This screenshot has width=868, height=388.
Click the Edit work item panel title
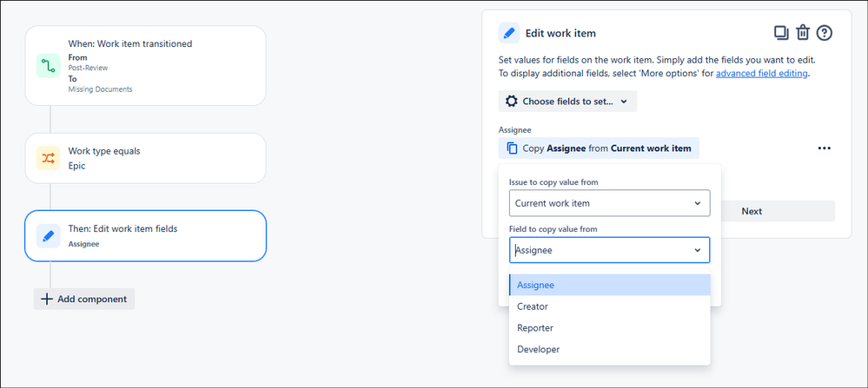(560, 33)
